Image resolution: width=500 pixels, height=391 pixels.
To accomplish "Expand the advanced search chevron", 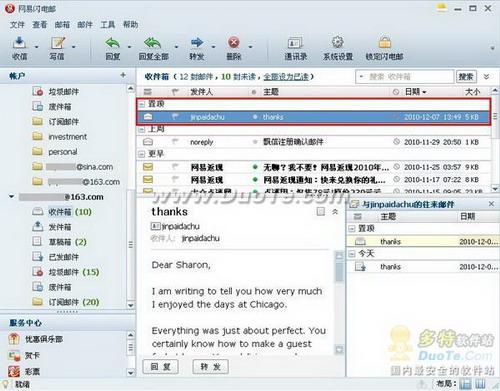I will click(x=486, y=76).
